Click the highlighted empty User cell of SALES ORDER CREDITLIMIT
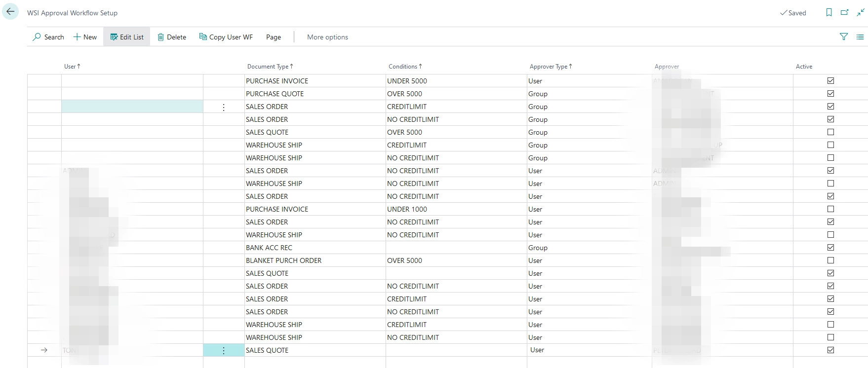 pos(132,107)
